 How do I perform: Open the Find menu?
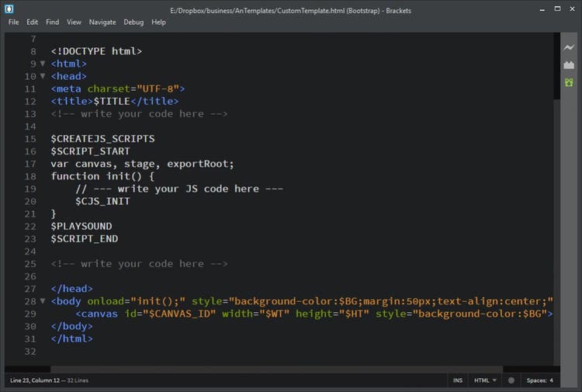tap(52, 23)
